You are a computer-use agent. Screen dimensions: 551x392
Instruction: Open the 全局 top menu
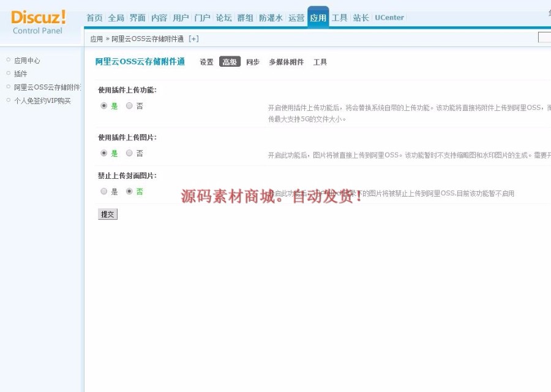click(116, 18)
